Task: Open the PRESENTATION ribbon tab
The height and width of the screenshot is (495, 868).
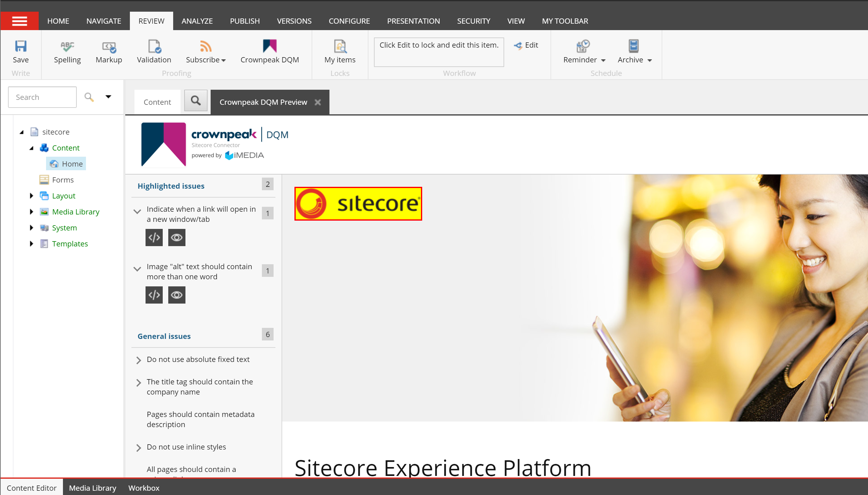Action: pyautogui.click(x=414, y=21)
